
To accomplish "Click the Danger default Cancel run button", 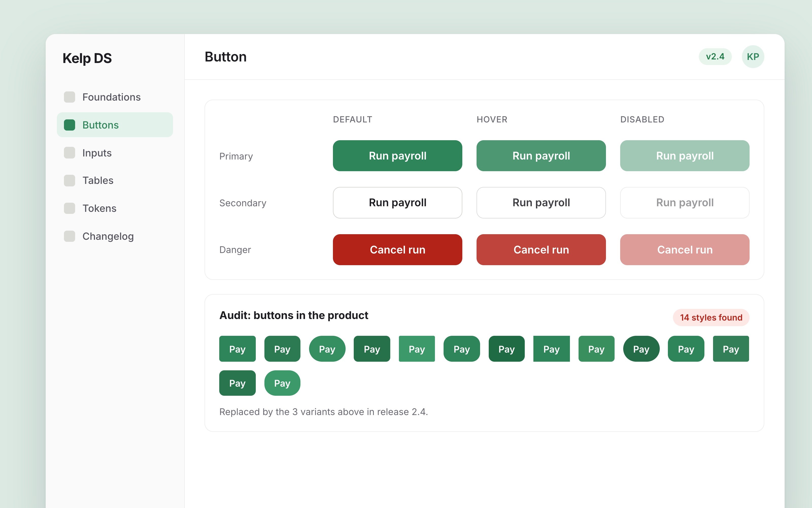I will click(397, 250).
